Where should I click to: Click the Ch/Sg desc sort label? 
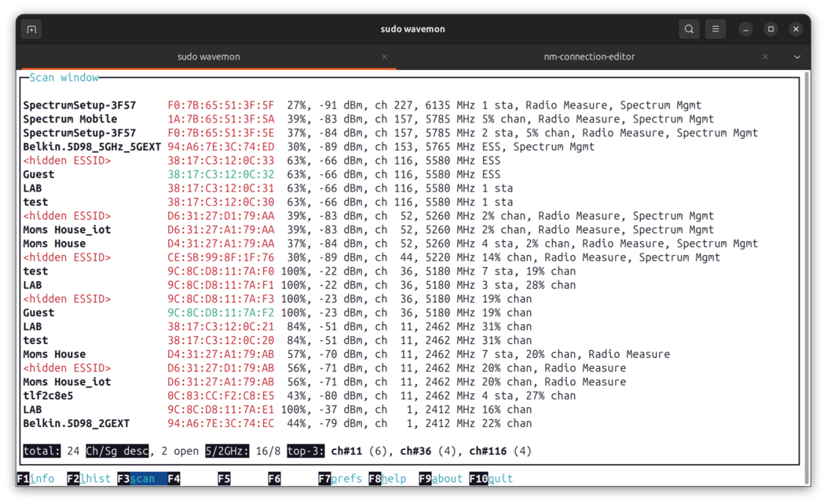(x=117, y=451)
